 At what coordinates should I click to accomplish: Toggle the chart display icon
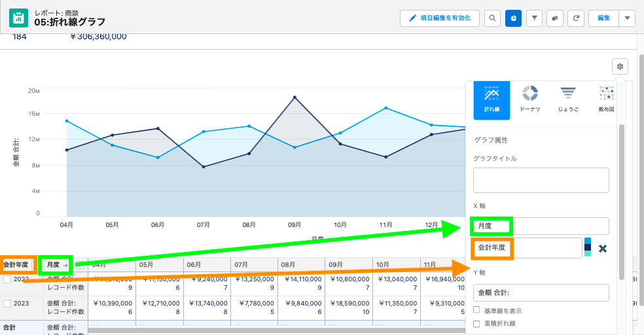(x=513, y=18)
